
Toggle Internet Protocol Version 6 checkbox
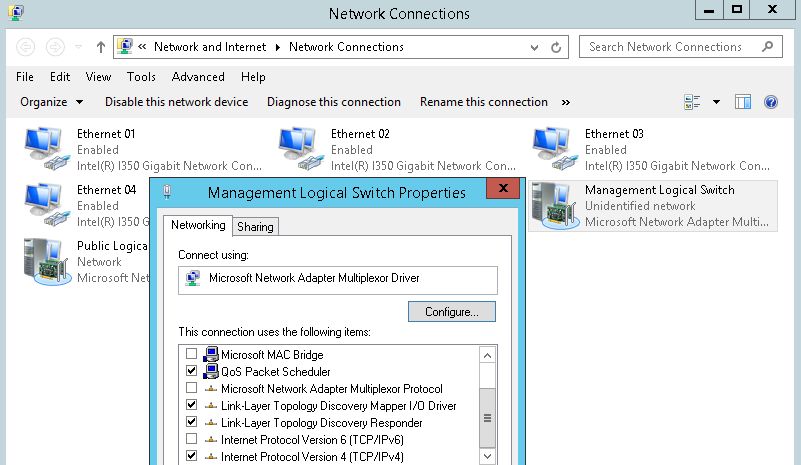coord(192,438)
